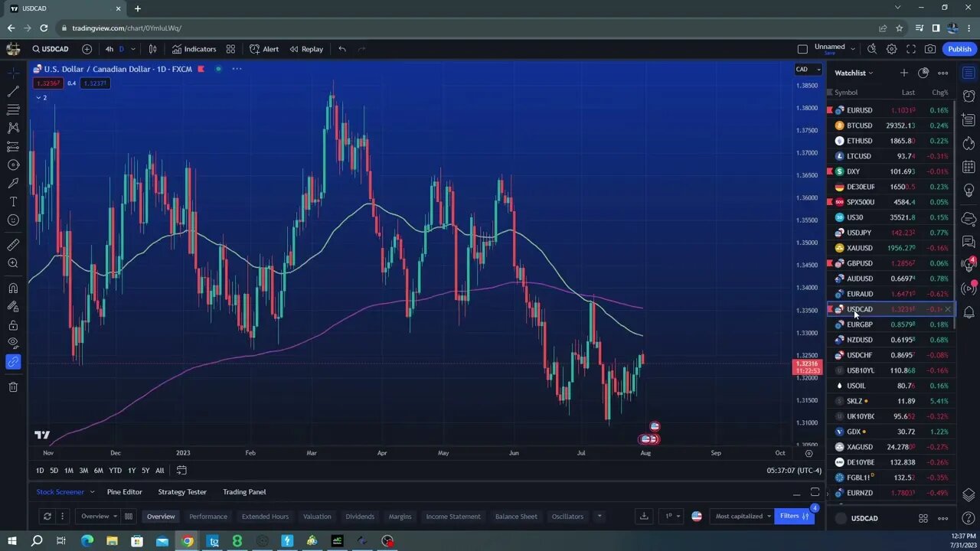Activate the zoom in tool
980x551 pixels.
13,263
